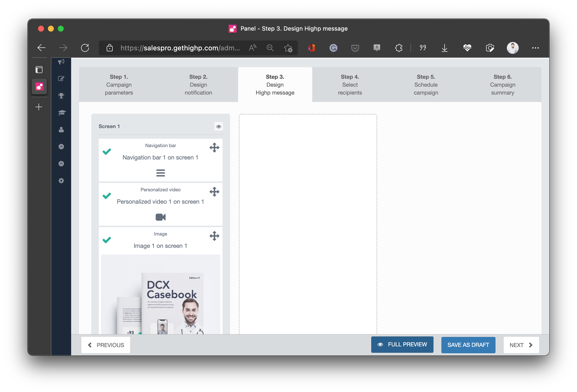Reload the page with the refresh icon
The image size is (577, 392).
tap(85, 48)
